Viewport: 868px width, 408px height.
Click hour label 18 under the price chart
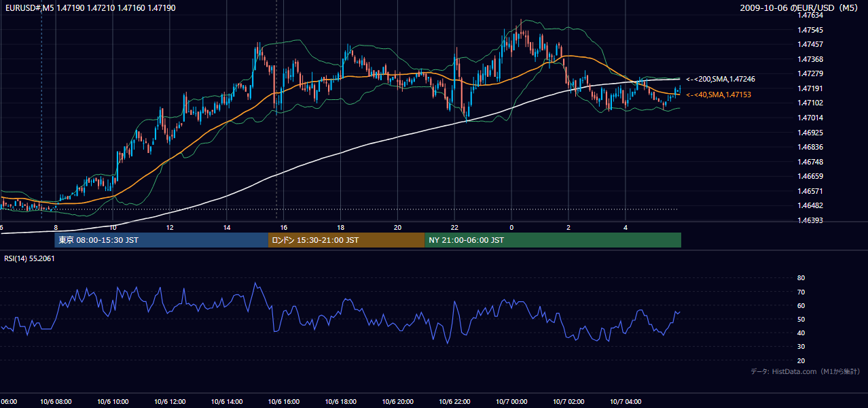coord(340,227)
